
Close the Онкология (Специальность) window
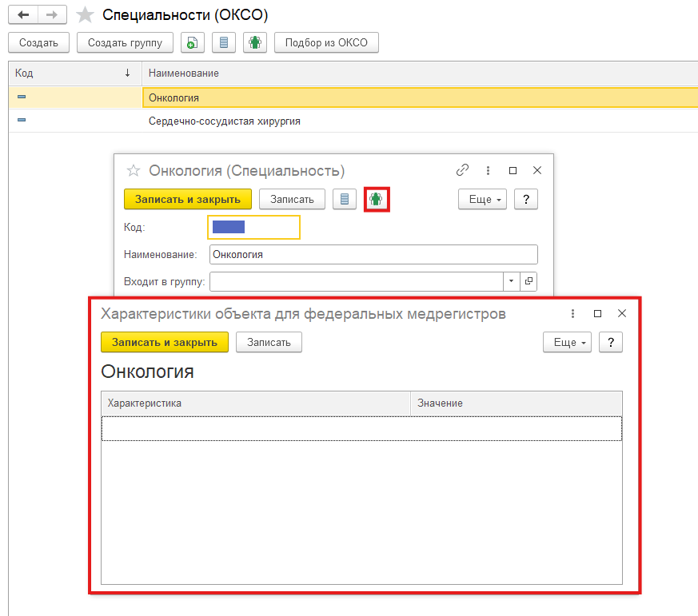click(x=537, y=170)
